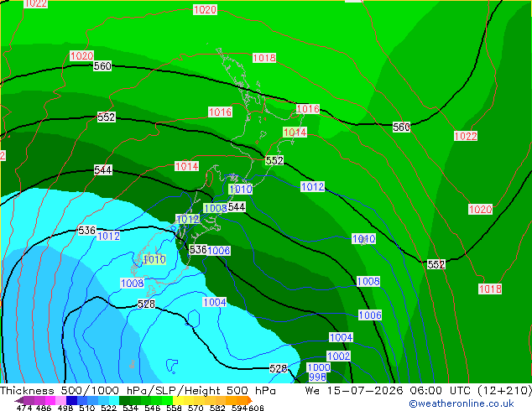Click the cyan swatch above 522
Image resolution: width=532 pixels, height=411 pixels.
[114, 400]
